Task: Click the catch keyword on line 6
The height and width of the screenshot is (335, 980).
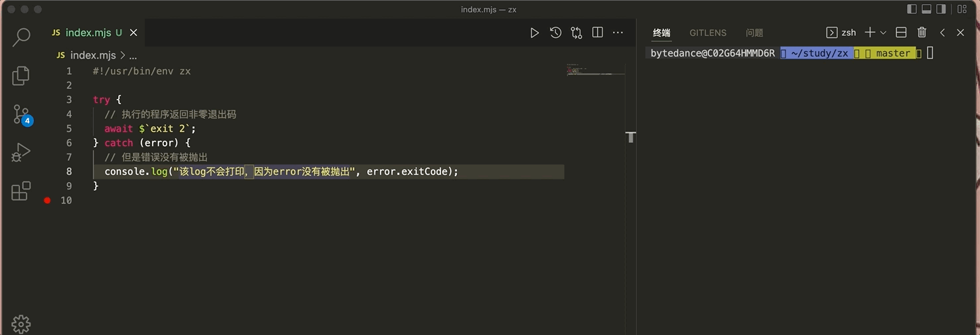Action: [119, 143]
